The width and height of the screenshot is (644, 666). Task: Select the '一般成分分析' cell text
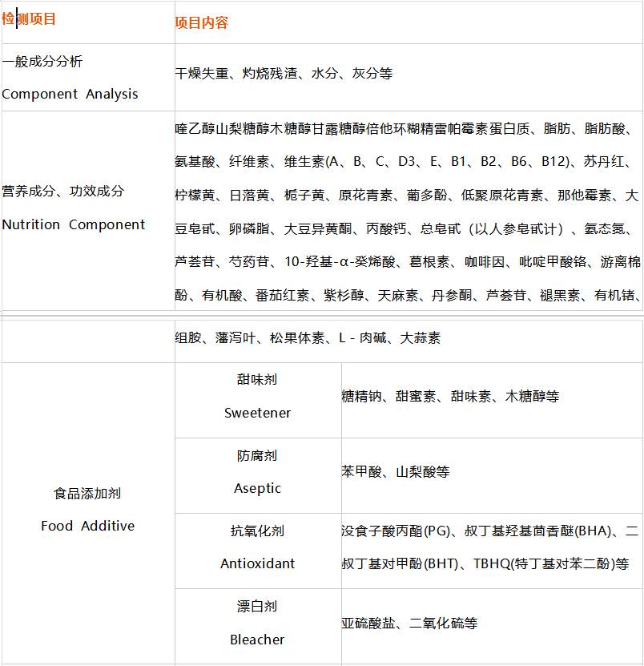pyautogui.click(x=42, y=61)
